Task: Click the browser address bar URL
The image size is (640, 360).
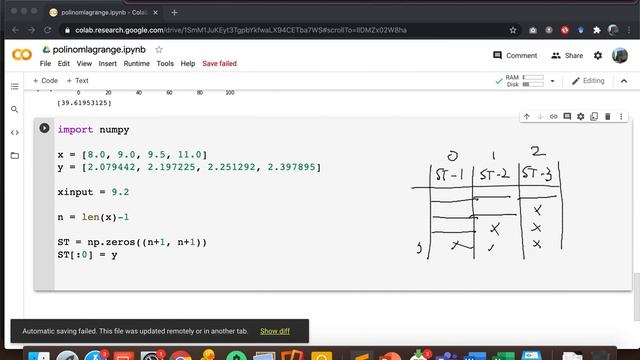Action: point(241,30)
